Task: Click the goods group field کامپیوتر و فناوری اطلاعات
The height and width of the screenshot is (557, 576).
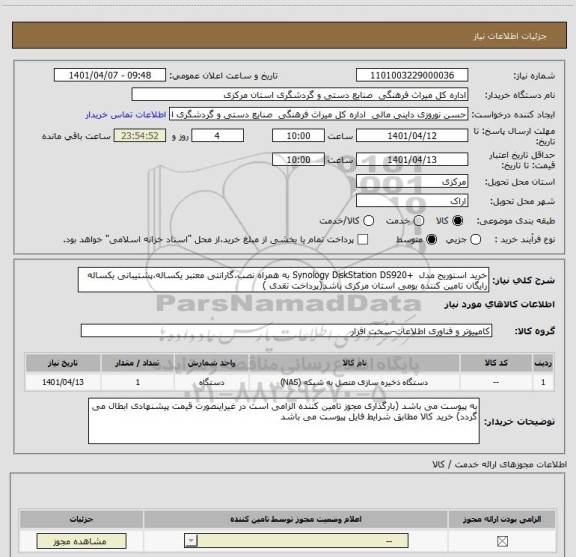Action: (286, 331)
